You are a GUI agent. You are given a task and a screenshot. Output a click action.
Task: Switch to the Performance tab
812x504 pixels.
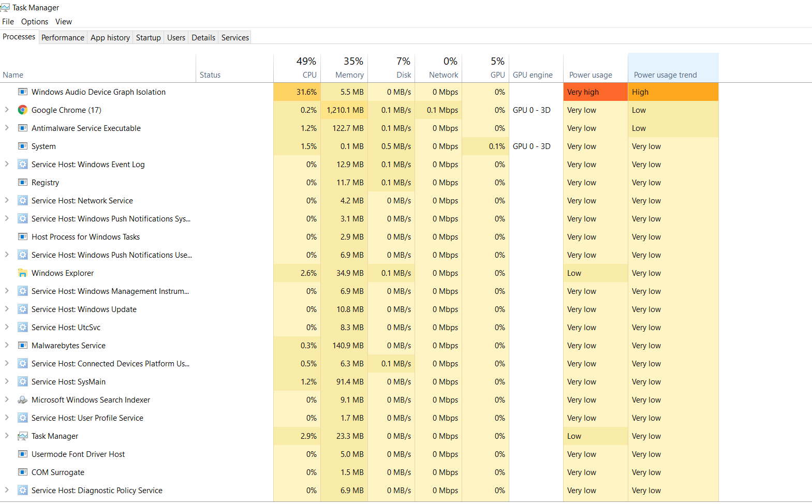pyautogui.click(x=63, y=38)
